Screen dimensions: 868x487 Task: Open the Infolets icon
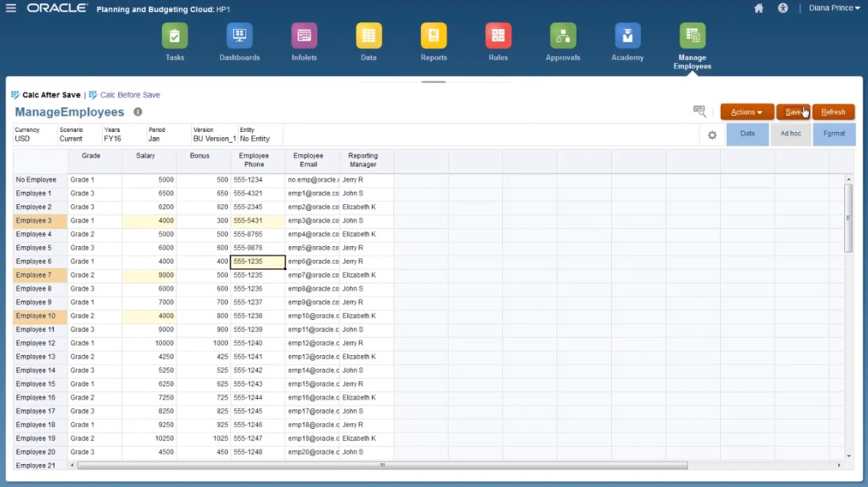pos(304,35)
